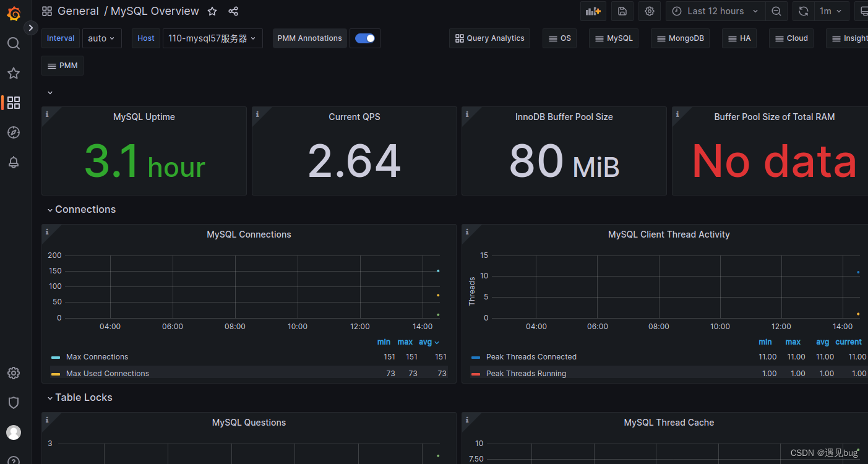Mark dashboard as favorite with star

pyautogui.click(x=212, y=11)
